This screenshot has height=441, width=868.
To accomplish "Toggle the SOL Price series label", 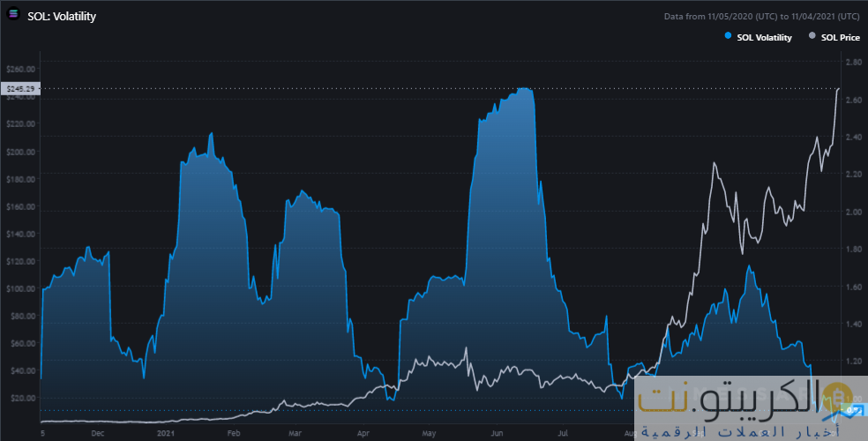I will [x=840, y=37].
